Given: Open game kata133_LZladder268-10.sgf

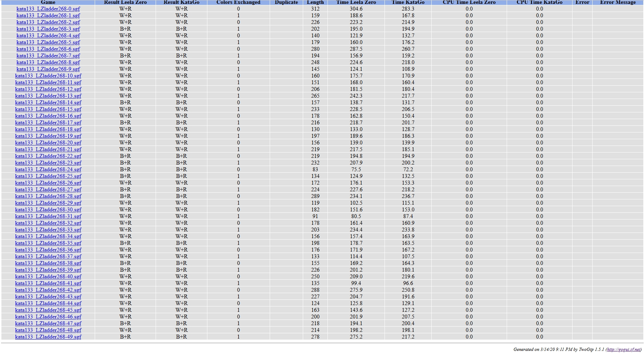Looking at the screenshot, I should 48,76.
